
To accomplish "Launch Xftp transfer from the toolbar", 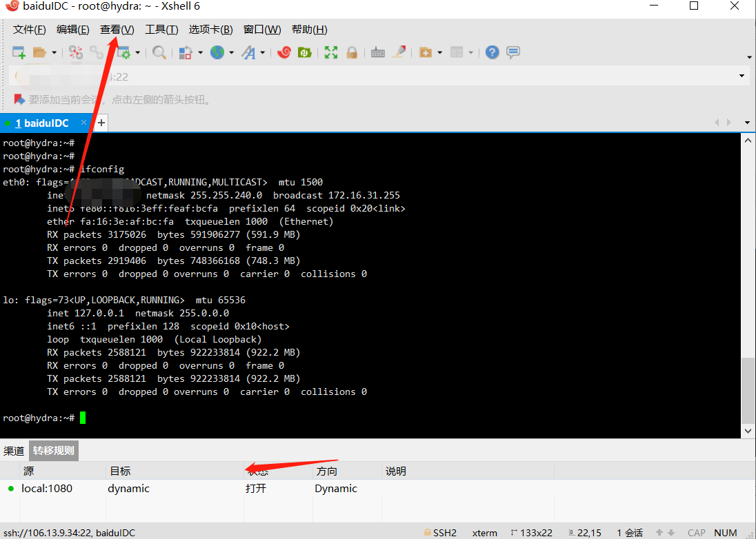I will coord(304,52).
